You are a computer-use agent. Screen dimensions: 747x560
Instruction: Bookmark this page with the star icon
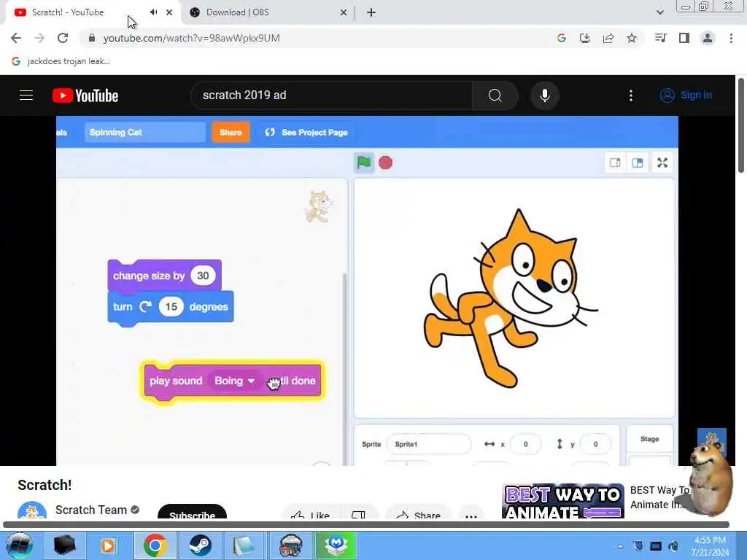(631, 38)
